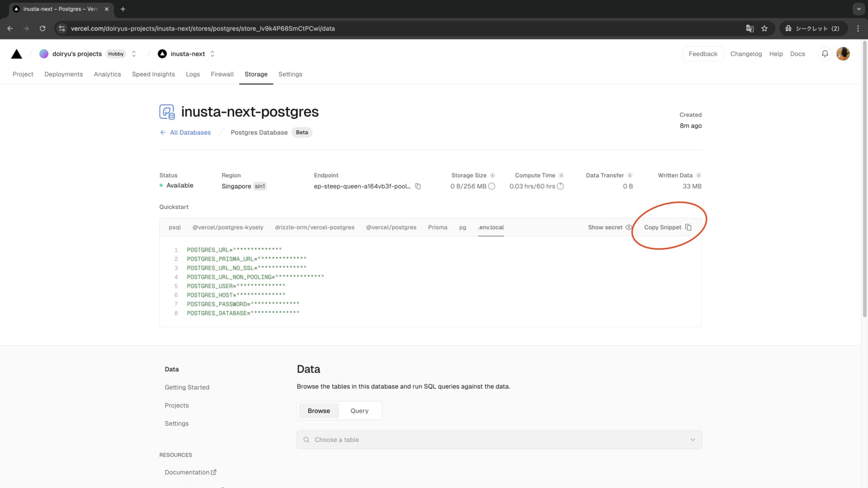
Task: Click the doiryu's projects gradient avatar
Action: tap(44, 54)
